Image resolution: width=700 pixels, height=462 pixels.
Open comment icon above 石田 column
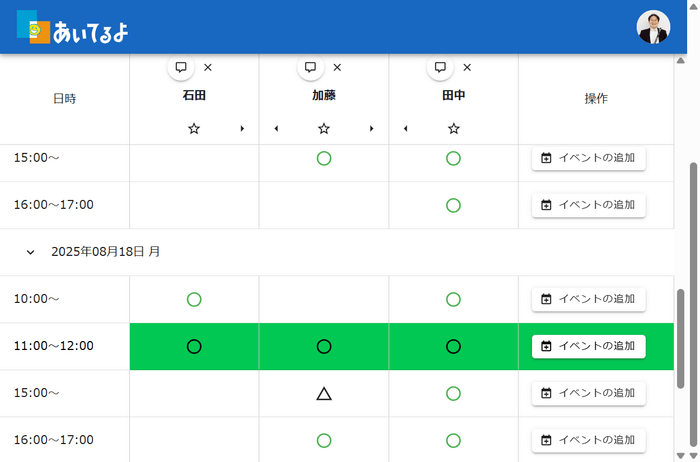pos(181,67)
